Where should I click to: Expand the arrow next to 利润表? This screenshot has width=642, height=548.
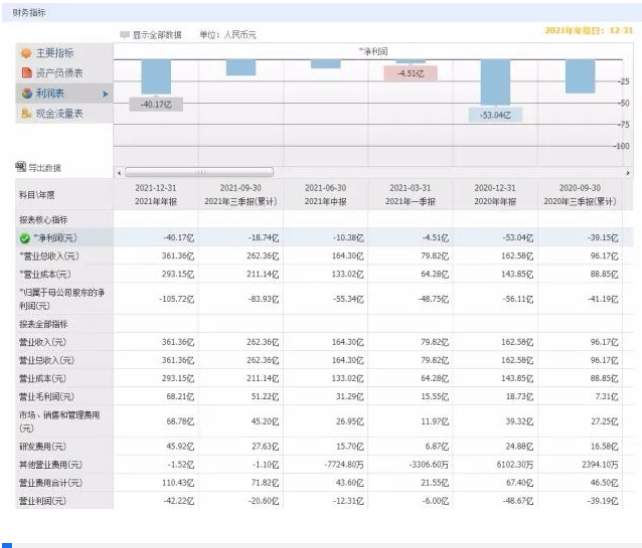(105, 93)
